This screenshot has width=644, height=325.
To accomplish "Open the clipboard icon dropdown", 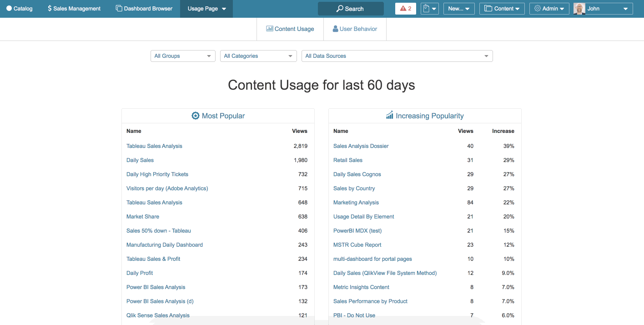I will tap(429, 9).
